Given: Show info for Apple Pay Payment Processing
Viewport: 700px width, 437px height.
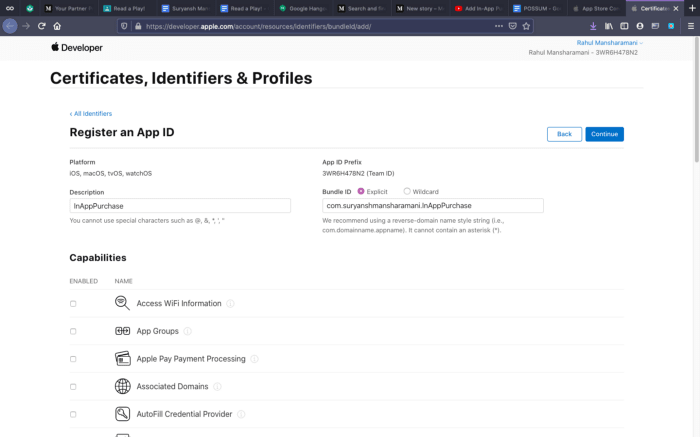Looking at the screenshot, I should (x=254, y=359).
